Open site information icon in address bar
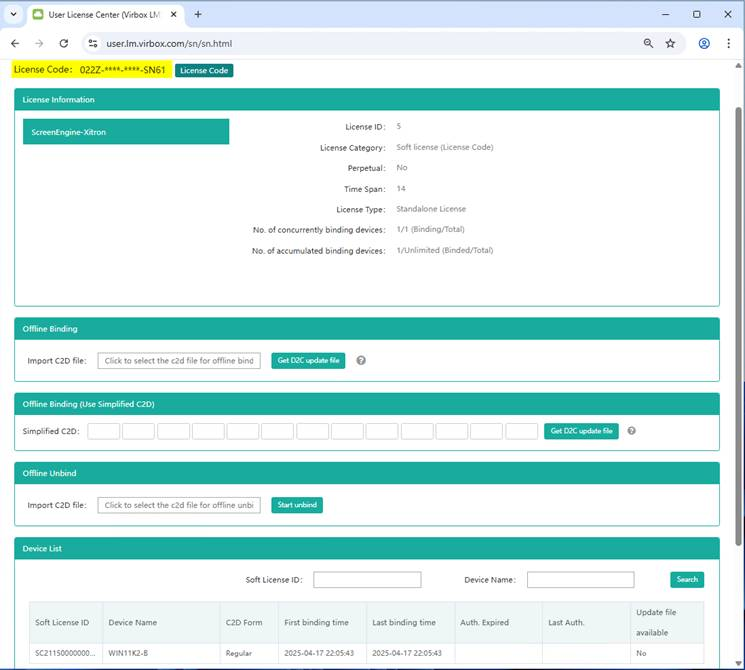Viewport: 745px width, 670px height. tap(93, 43)
